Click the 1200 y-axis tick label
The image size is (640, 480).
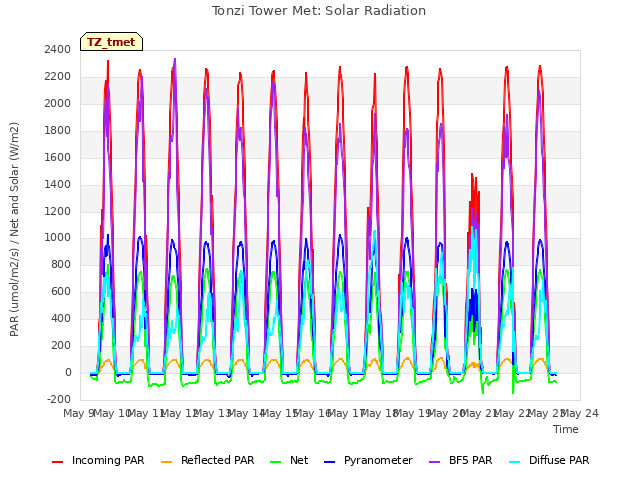[x=58, y=211]
